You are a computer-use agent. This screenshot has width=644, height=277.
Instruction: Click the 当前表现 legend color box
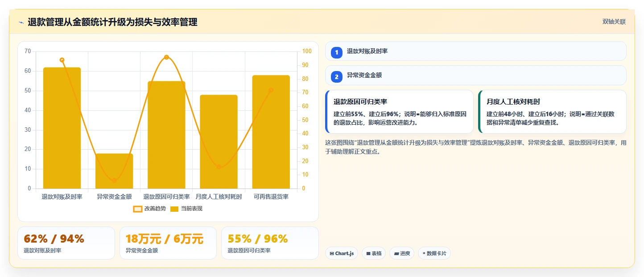(x=174, y=209)
